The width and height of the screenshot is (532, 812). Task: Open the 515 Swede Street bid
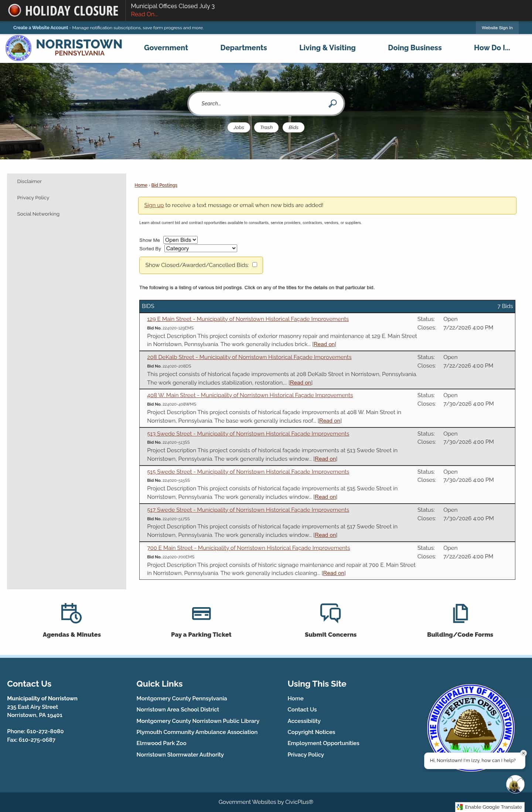(248, 472)
